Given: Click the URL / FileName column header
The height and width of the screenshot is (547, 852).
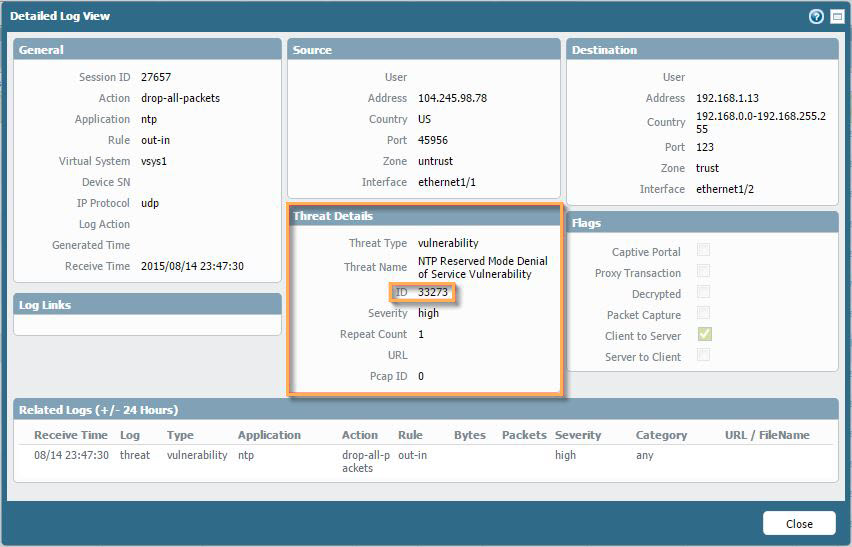Looking at the screenshot, I should pyautogui.click(x=767, y=435).
